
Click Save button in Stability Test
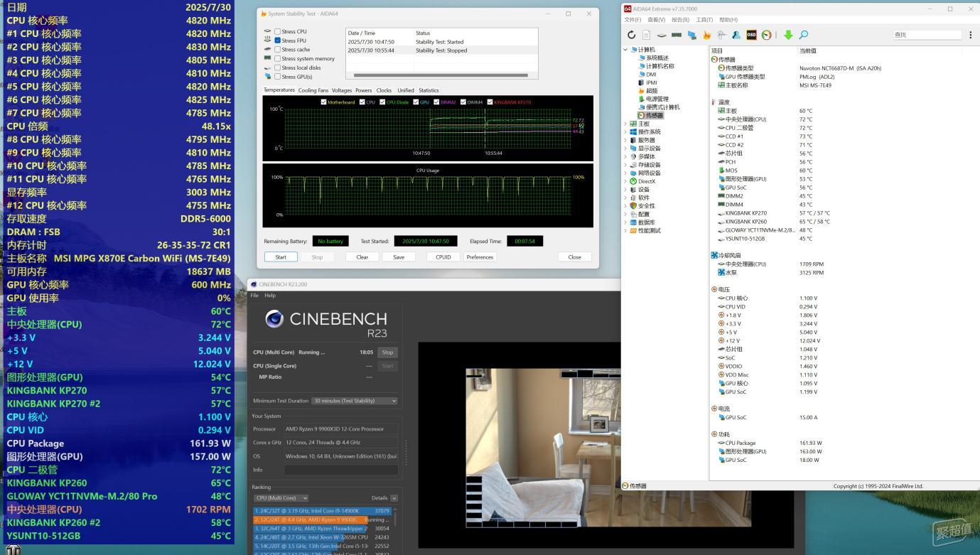[x=399, y=257]
